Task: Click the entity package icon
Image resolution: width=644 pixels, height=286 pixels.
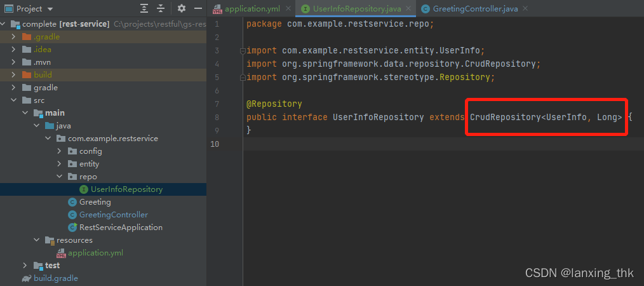Action: coord(72,164)
